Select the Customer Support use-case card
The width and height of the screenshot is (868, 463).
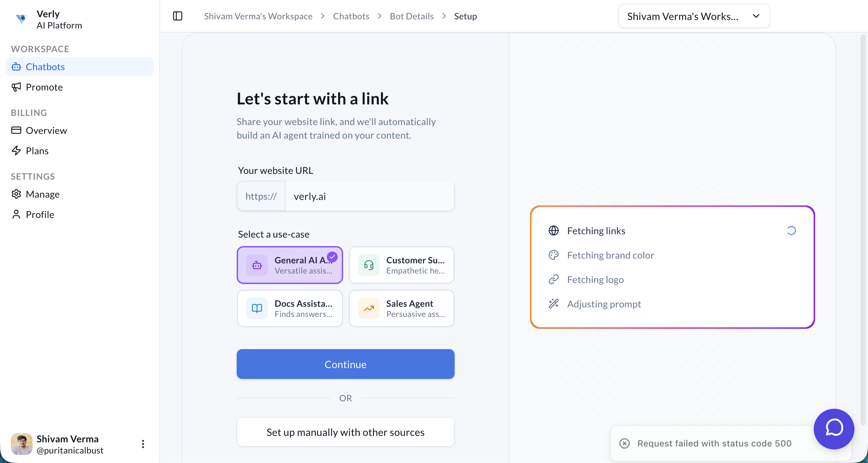coord(401,265)
